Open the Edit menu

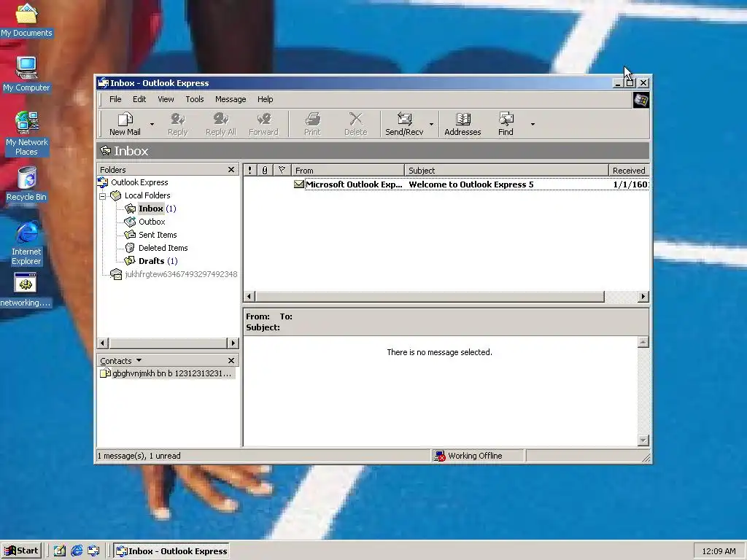click(x=139, y=99)
